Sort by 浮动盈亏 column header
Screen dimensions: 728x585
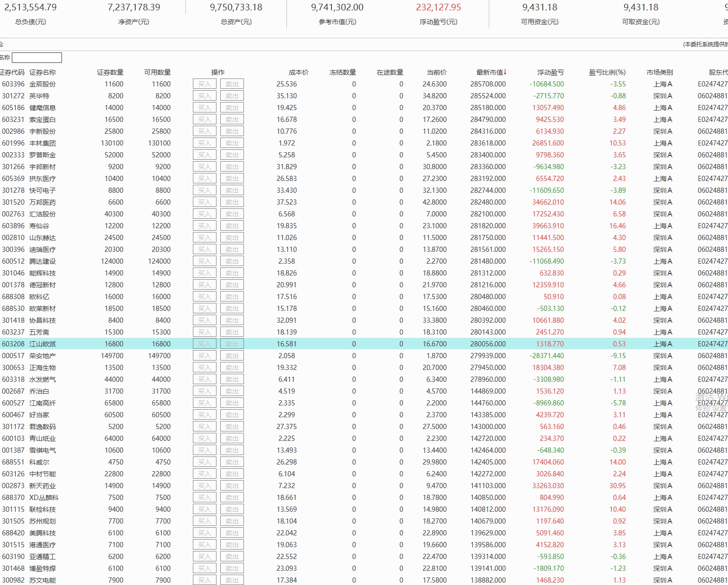(550, 72)
